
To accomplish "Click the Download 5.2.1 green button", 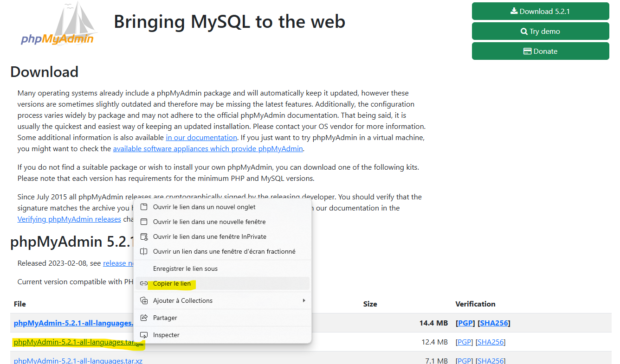I will point(541,11).
